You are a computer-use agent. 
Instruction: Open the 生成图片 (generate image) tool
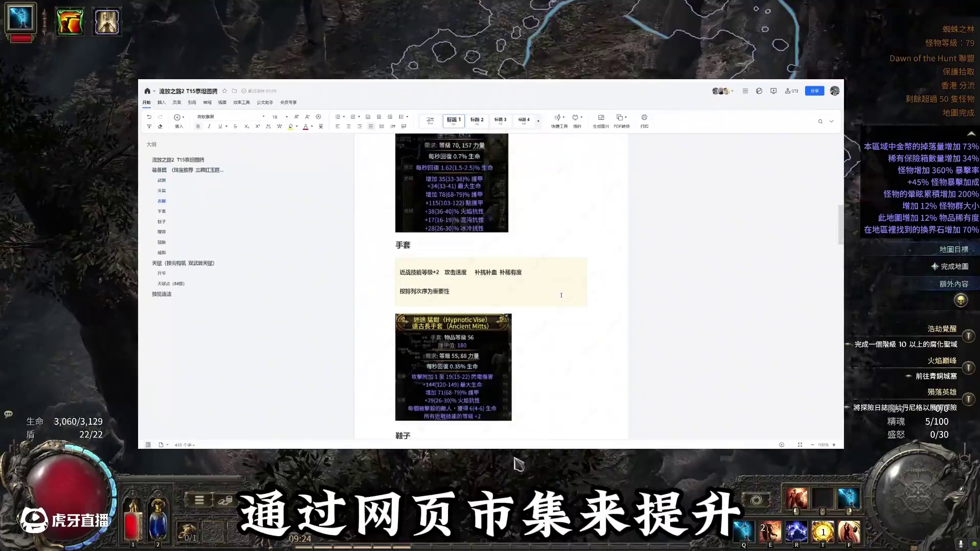pos(601,121)
